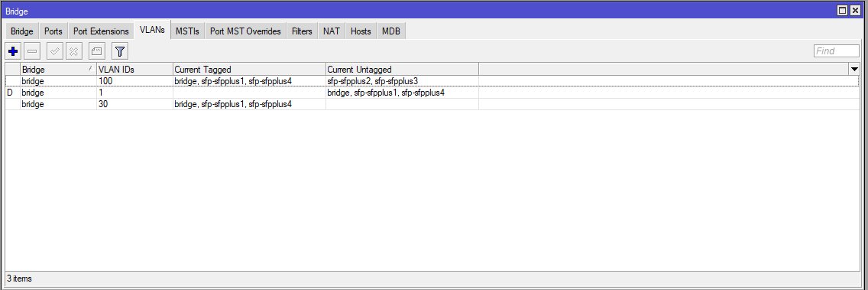Sort by Current Tagged column header
The width and height of the screenshot is (868, 290).
pyautogui.click(x=249, y=70)
